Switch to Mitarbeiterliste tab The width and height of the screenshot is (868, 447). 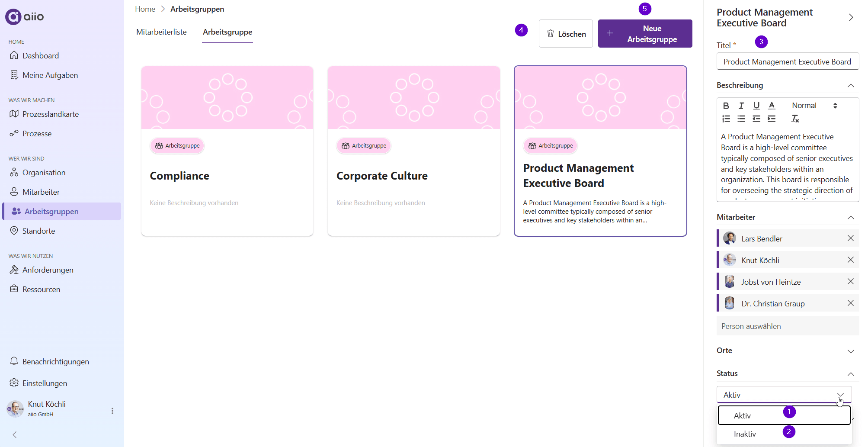[161, 32]
